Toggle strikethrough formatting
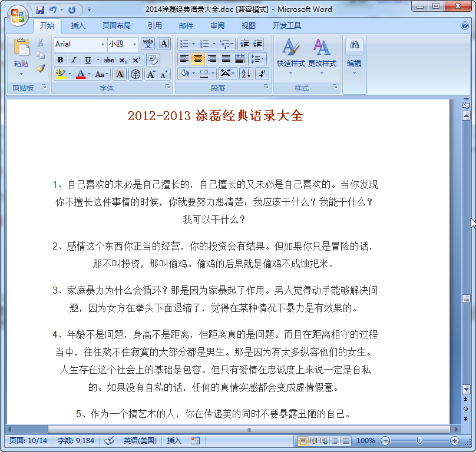This screenshot has width=476, height=452. pyautogui.click(x=108, y=60)
